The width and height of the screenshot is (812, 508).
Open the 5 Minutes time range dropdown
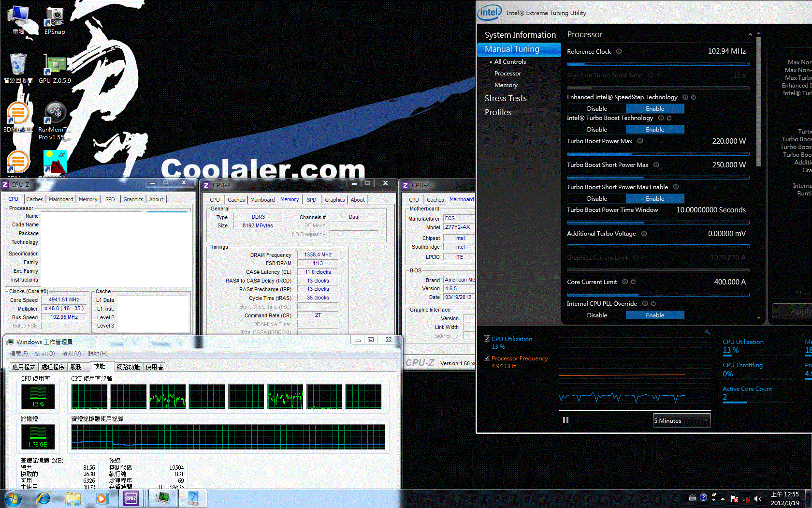(x=682, y=420)
